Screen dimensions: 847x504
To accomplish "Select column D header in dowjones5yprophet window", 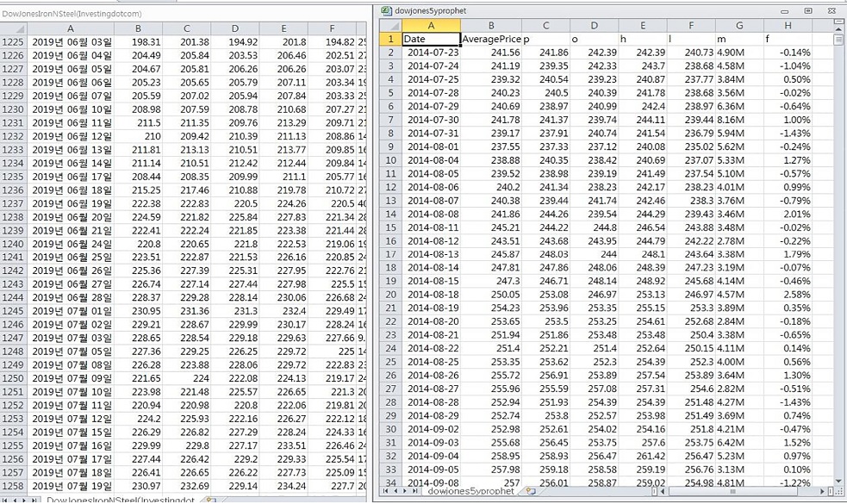I will tap(595, 25).
